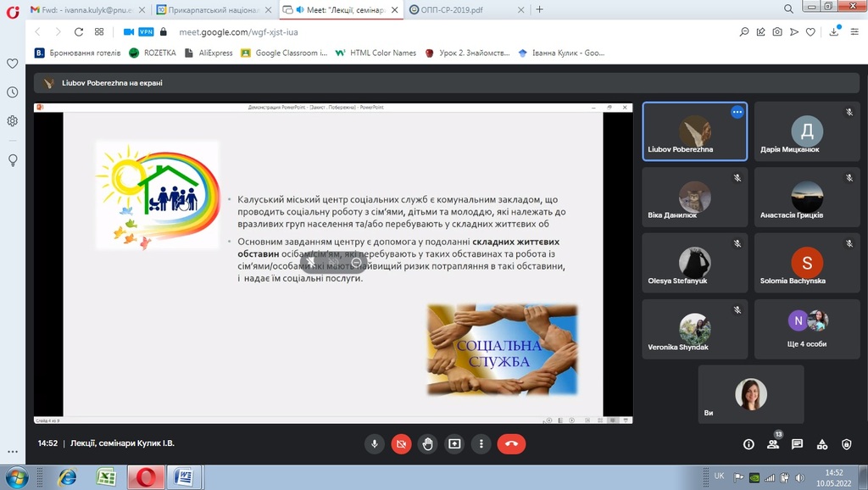Click the Present now screen share icon

click(x=454, y=443)
